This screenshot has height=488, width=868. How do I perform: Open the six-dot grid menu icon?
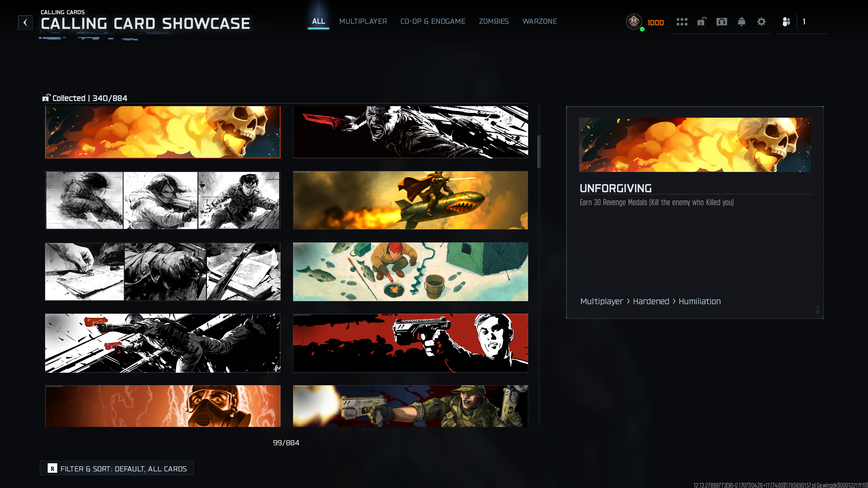(x=682, y=22)
